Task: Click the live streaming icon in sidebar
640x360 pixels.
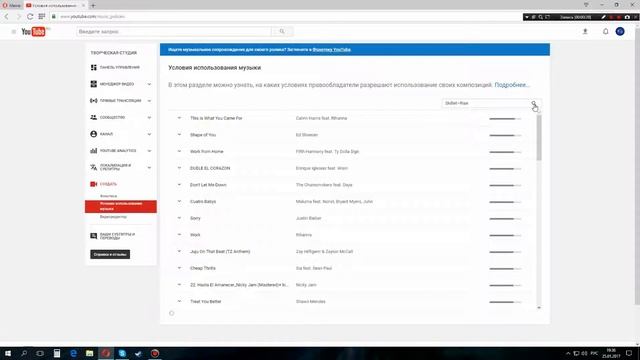Action: pos(93,100)
